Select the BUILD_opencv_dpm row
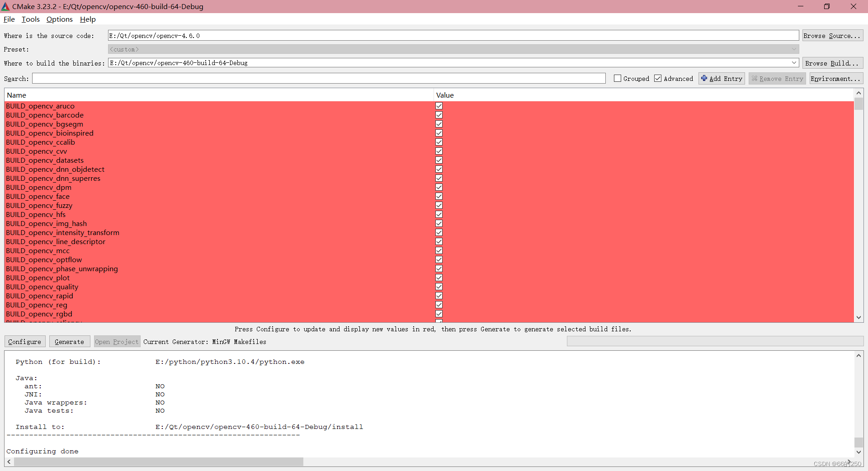 (x=429, y=187)
